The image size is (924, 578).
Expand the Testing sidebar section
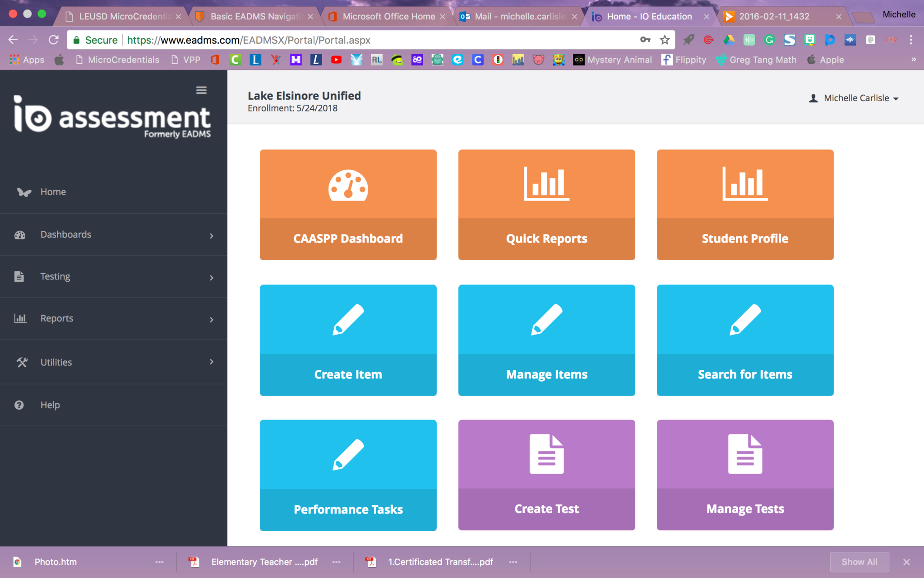coord(113,276)
